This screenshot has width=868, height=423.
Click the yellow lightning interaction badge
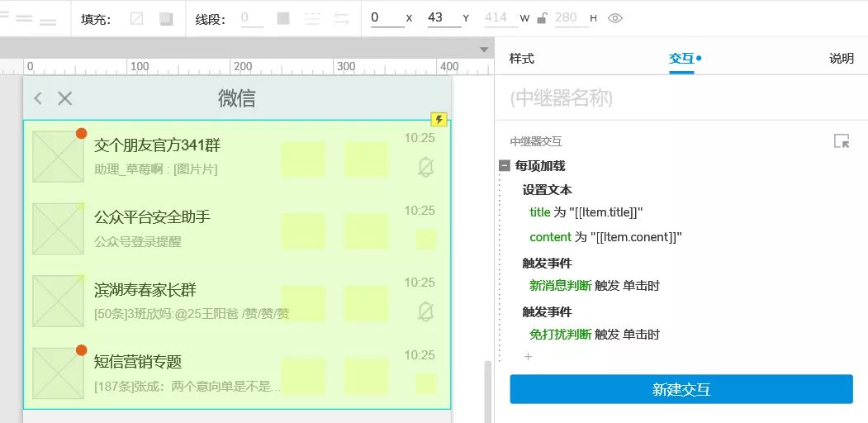pos(439,119)
